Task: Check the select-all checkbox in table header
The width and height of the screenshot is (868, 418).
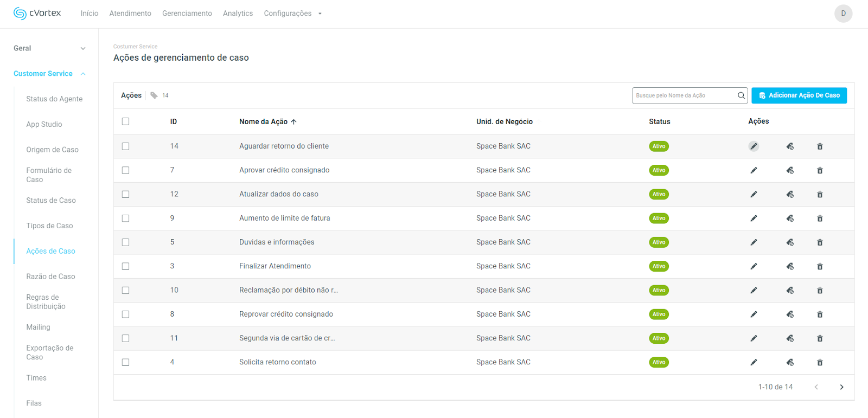Action: click(126, 121)
